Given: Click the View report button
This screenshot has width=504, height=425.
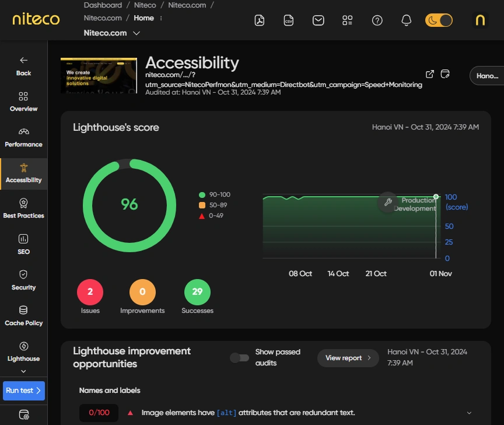Looking at the screenshot, I should (348, 358).
